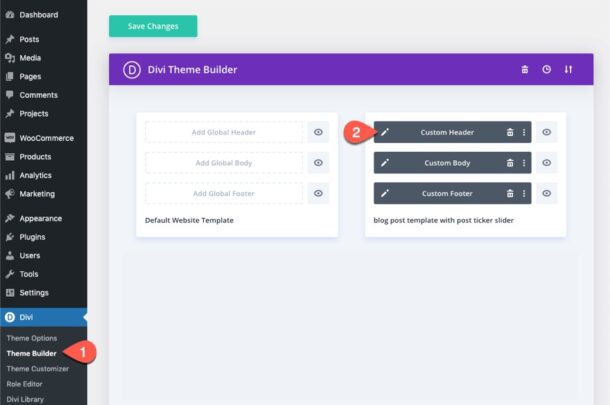Select the blog post template title text
This screenshot has height=405, width=610.
[443, 220]
